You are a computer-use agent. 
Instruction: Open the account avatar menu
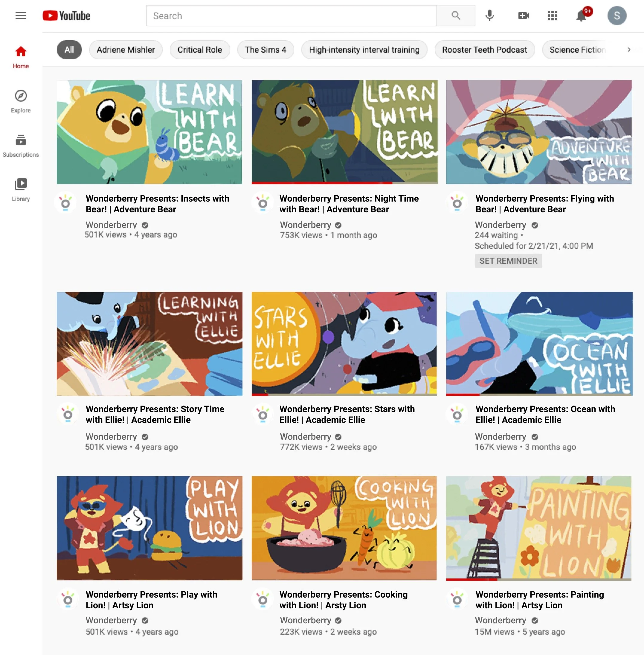[616, 16]
